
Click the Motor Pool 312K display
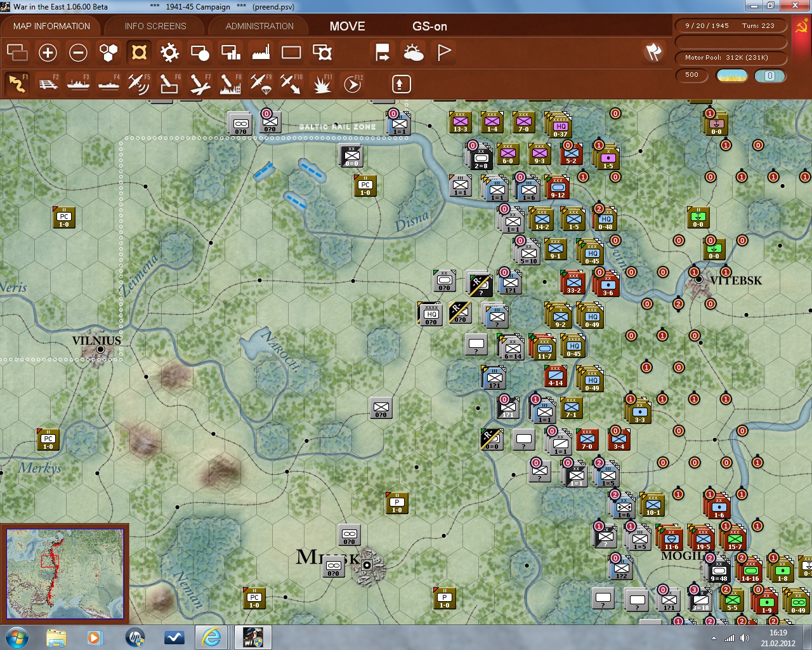click(x=731, y=58)
